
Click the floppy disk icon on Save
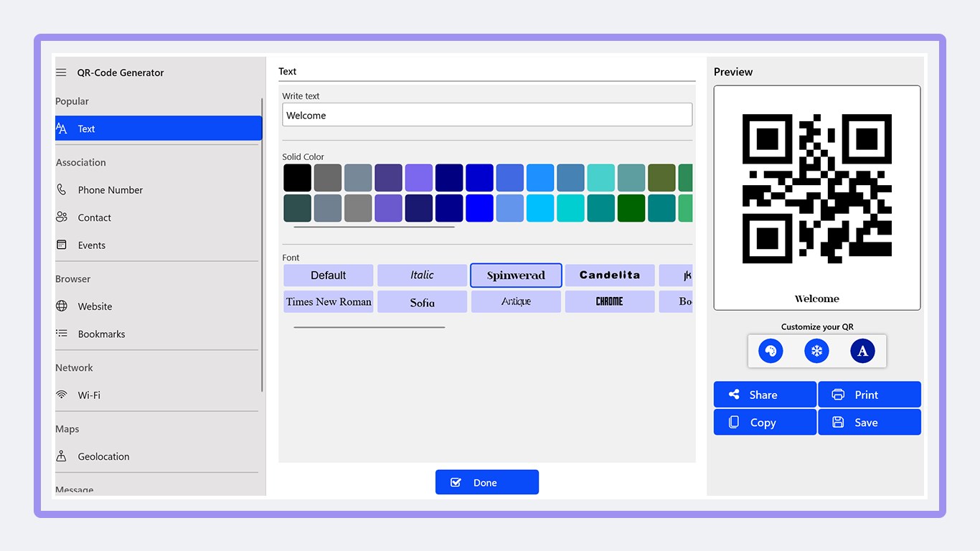point(838,423)
